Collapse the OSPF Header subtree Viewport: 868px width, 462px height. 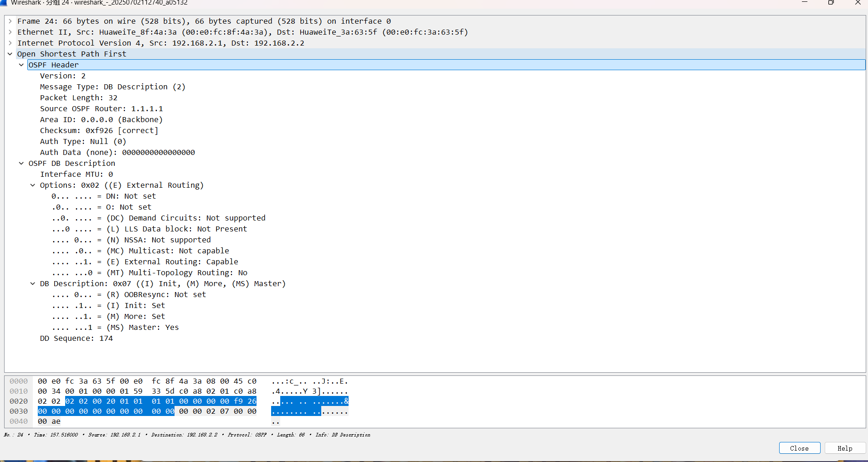[x=21, y=65]
